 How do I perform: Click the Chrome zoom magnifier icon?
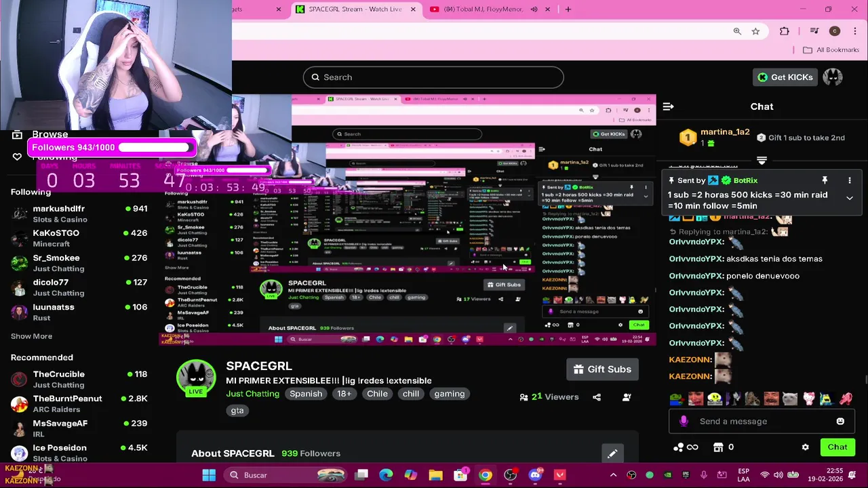click(x=737, y=31)
